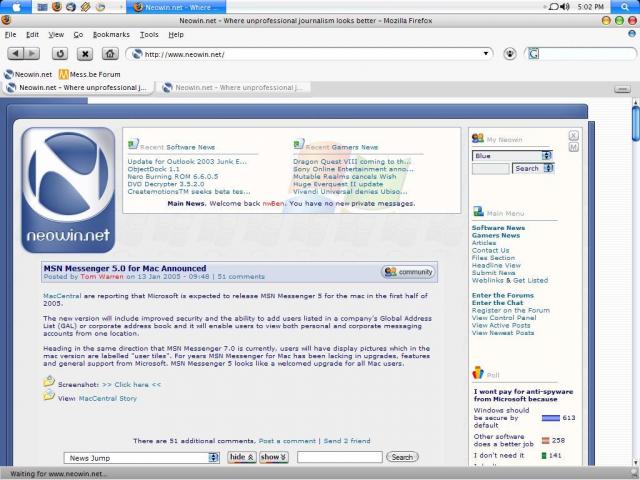Click the community badge icon on the article
This screenshot has height=480, width=640.
pyautogui.click(x=408, y=272)
